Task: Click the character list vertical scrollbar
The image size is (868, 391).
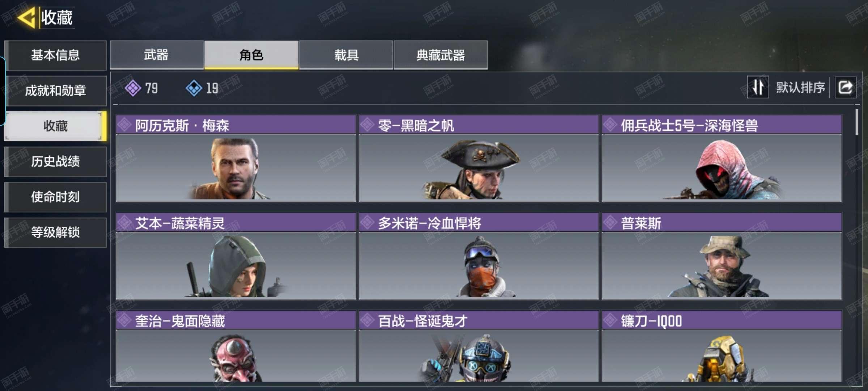Action: click(856, 122)
